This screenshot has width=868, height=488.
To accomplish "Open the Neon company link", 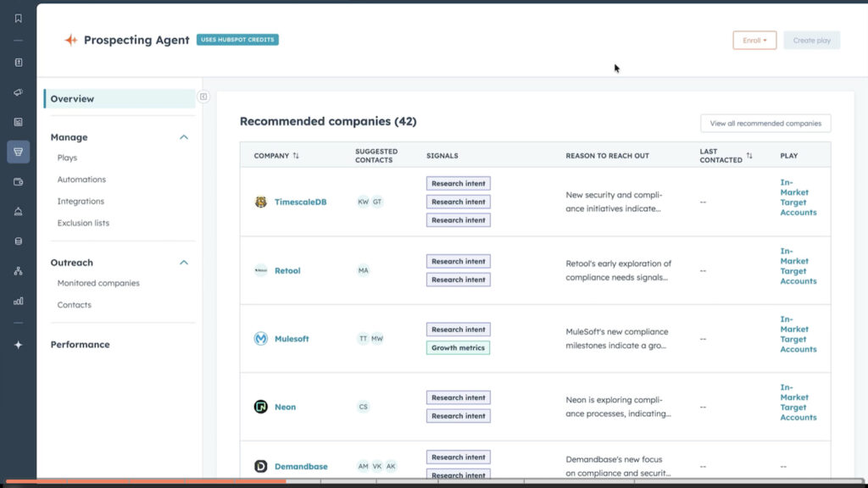I will coord(285,407).
